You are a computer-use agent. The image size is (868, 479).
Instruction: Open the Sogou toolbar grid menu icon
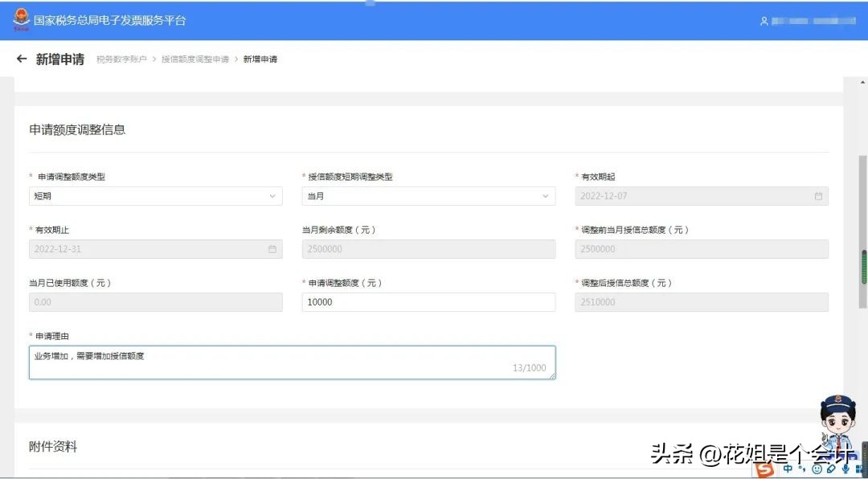[x=858, y=469]
